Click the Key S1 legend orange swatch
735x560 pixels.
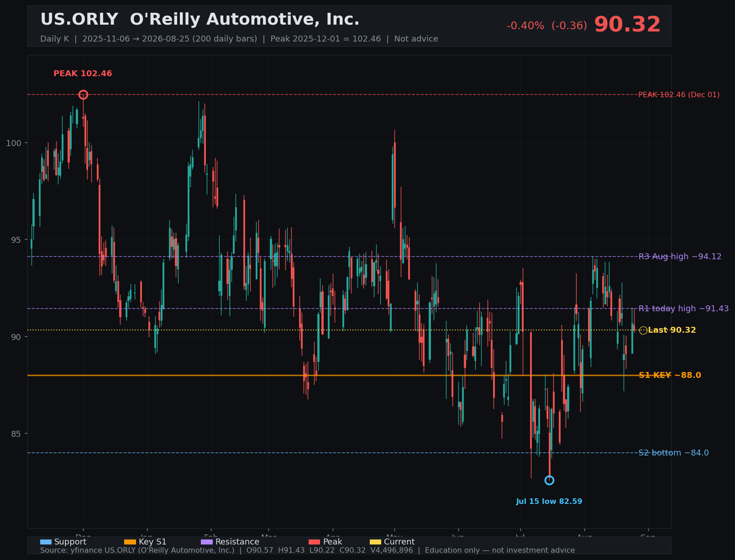(130, 542)
